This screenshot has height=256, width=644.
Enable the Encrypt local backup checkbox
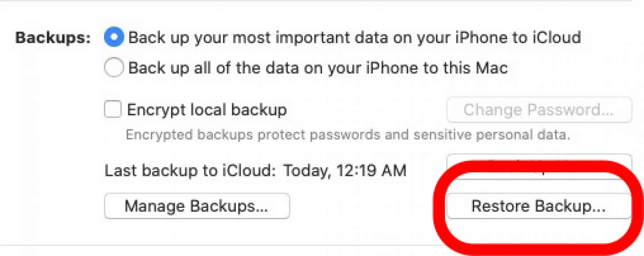click(113, 109)
